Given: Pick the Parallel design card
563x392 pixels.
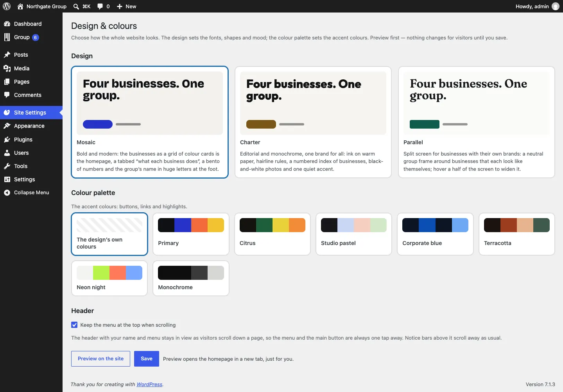Looking at the screenshot, I should [x=477, y=122].
